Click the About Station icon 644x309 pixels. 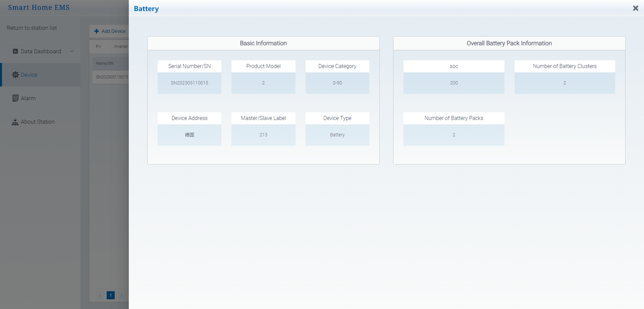15,122
